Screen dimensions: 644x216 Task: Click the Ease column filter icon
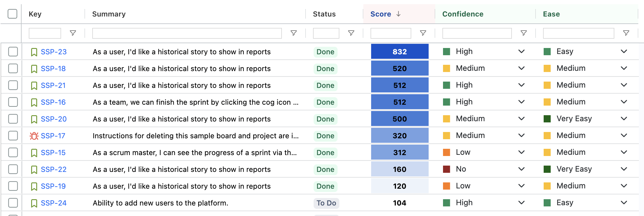(x=626, y=33)
